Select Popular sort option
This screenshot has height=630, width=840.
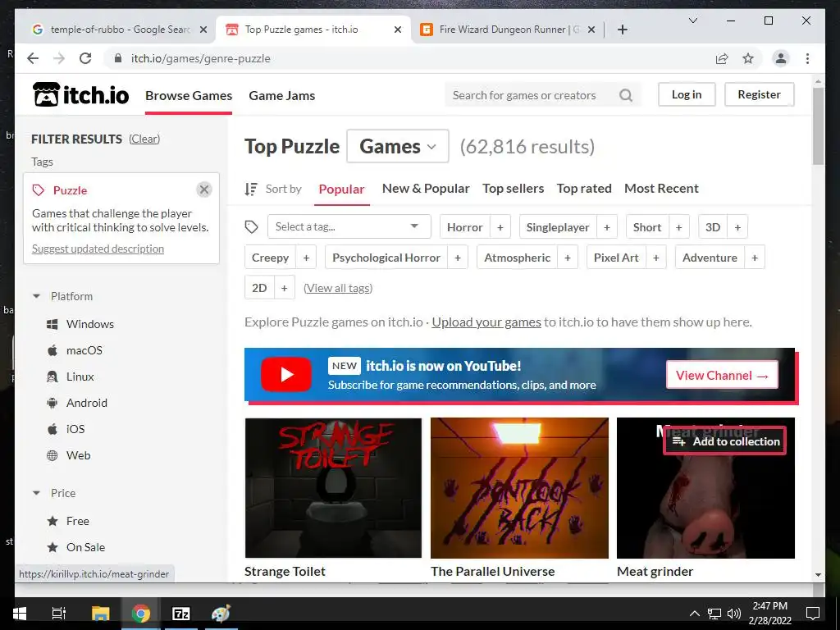click(x=342, y=189)
